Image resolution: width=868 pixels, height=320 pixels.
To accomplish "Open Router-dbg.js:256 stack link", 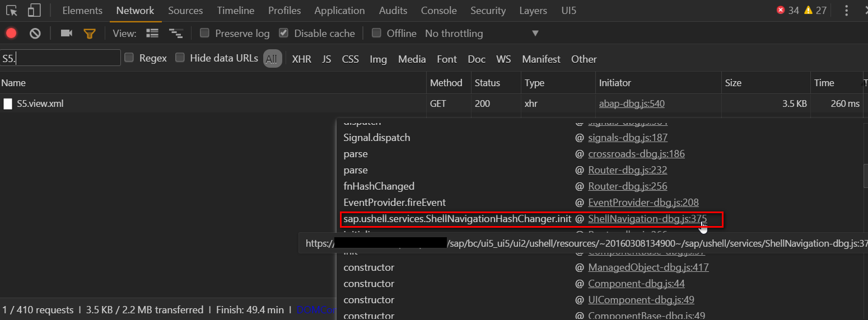I will point(627,186).
